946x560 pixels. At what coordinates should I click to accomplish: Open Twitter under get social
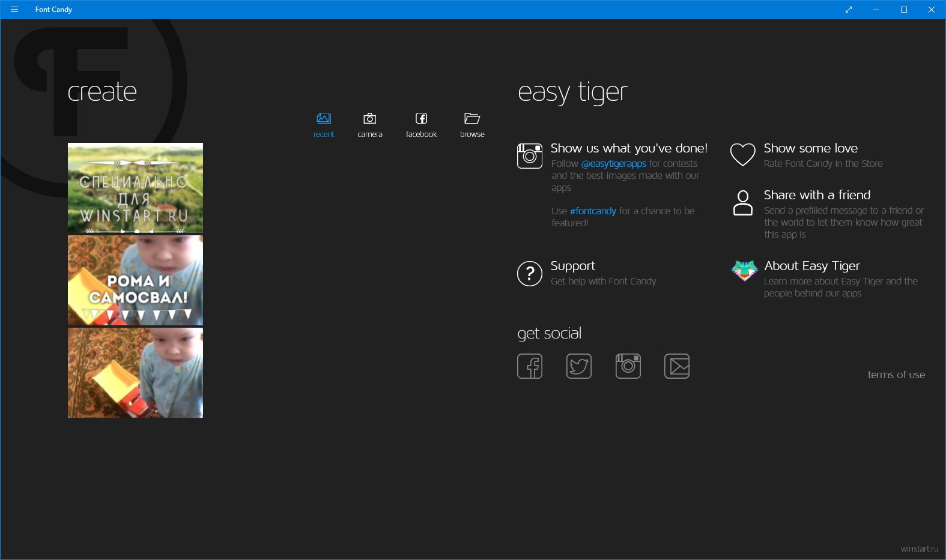pos(579,366)
